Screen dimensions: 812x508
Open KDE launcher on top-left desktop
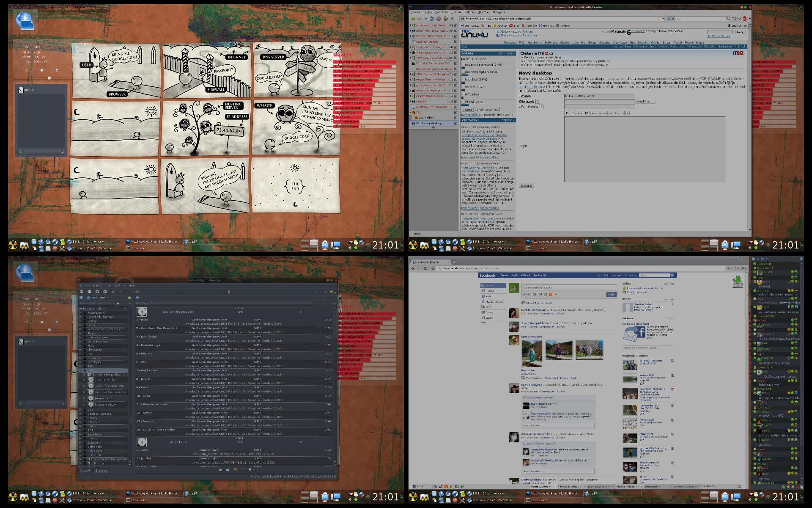tap(12, 245)
